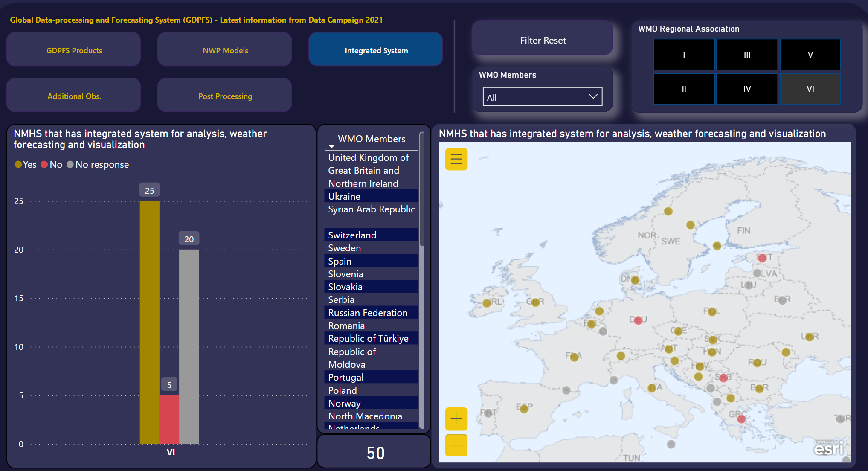Toggle Regional Association IV filter
This screenshot has height=471, width=868.
[747, 89]
